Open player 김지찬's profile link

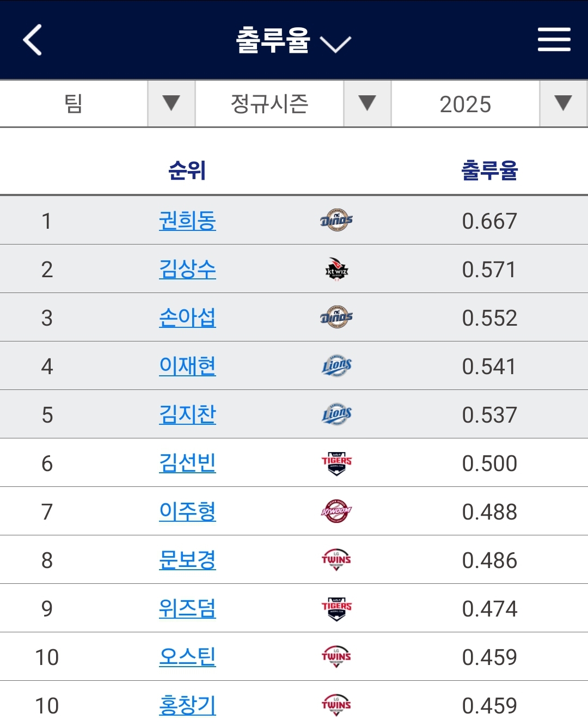[187, 414]
